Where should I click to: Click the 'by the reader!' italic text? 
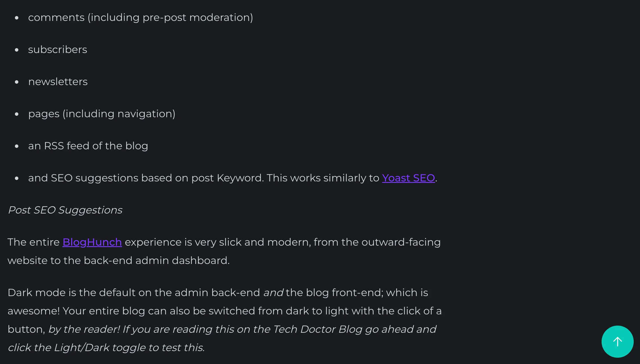pyautogui.click(x=84, y=329)
